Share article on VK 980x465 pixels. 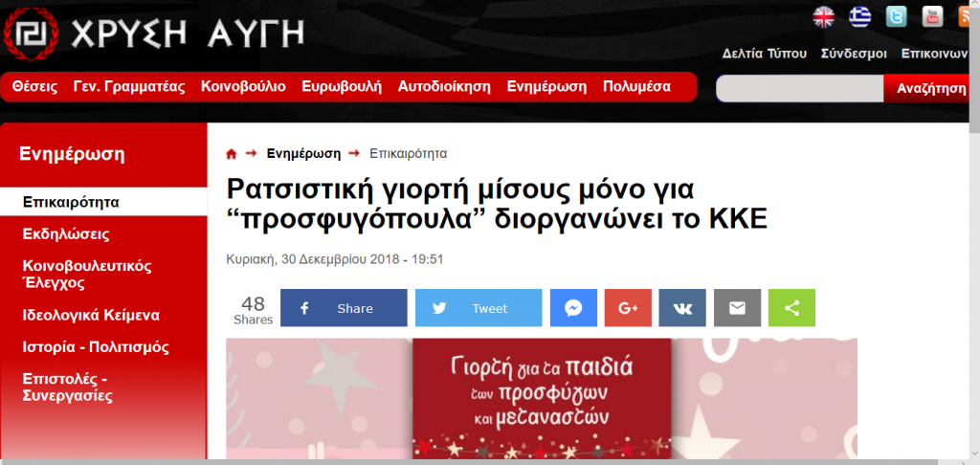(x=682, y=307)
